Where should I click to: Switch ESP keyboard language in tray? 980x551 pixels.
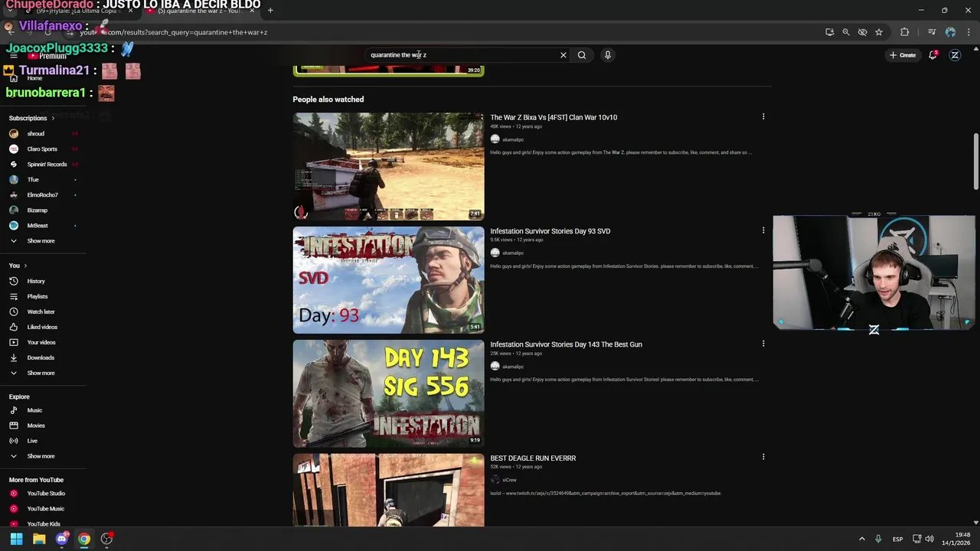pos(897,539)
